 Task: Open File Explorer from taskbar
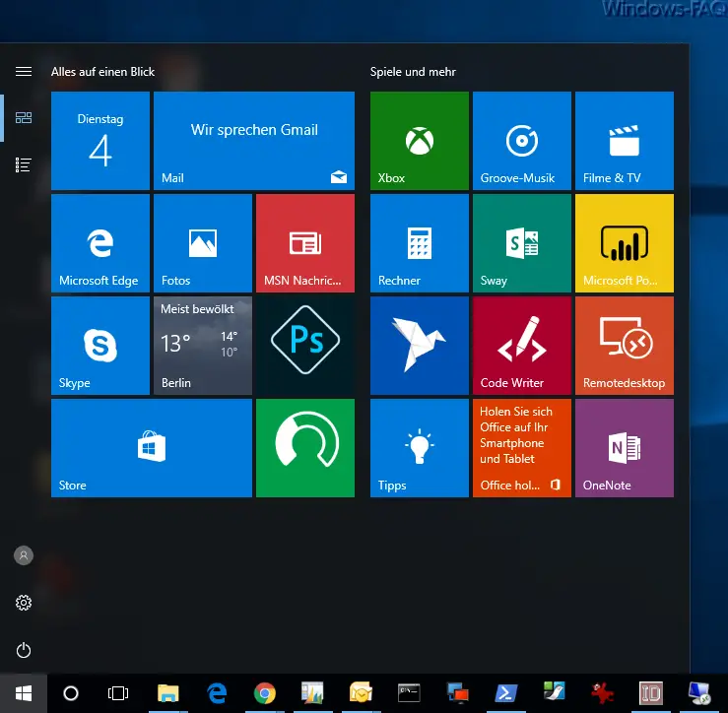coord(168,693)
